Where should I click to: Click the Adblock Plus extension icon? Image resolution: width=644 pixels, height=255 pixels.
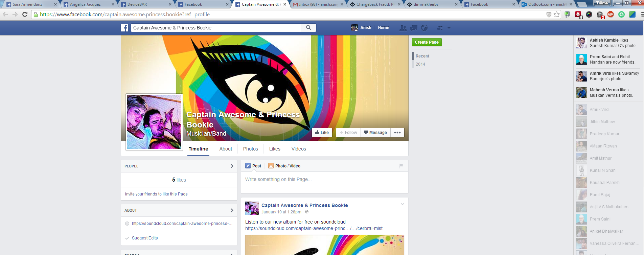click(611, 14)
